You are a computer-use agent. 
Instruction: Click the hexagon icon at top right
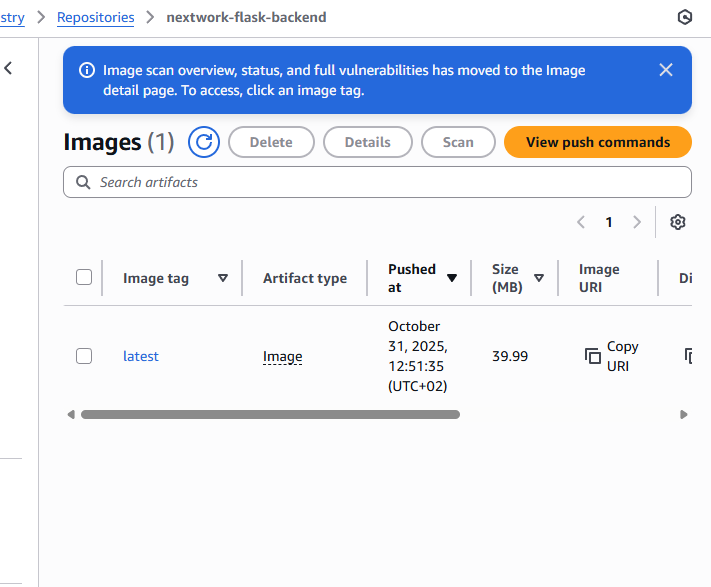[x=685, y=17]
